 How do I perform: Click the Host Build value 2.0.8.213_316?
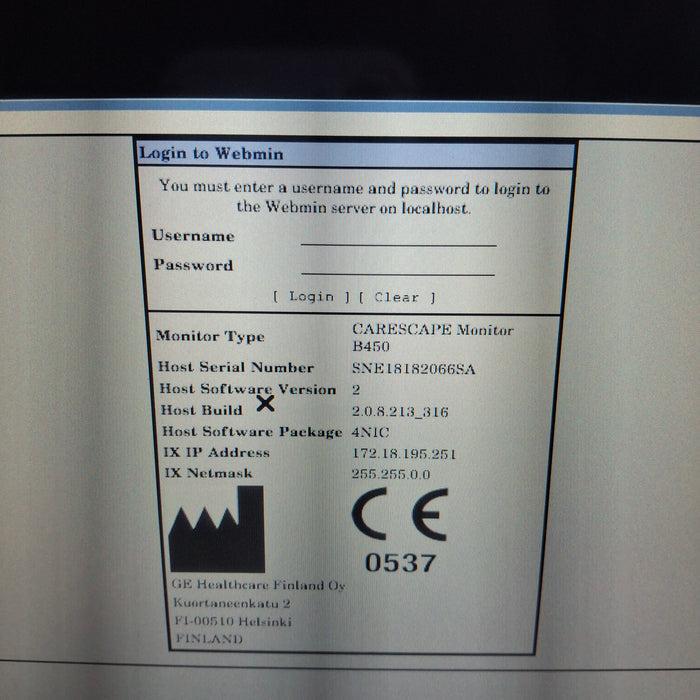pos(400,411)
